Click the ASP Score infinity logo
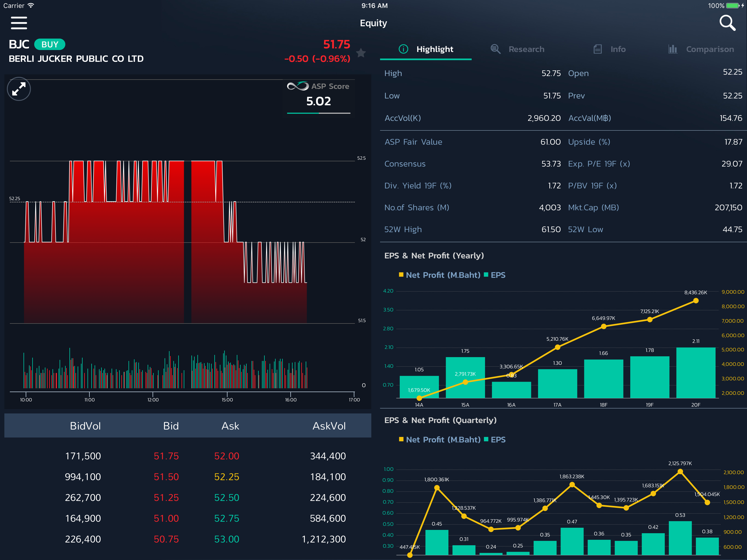 297,86
